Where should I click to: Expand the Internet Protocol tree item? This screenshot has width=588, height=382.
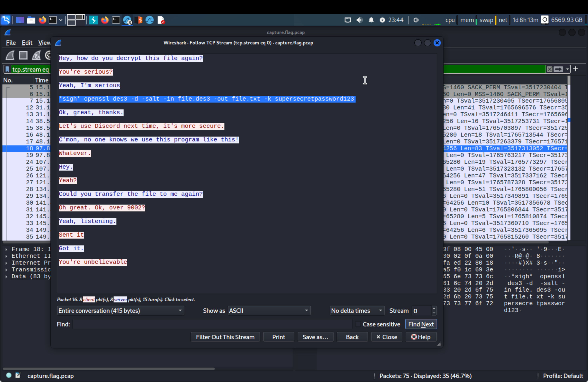pos(6,263)
